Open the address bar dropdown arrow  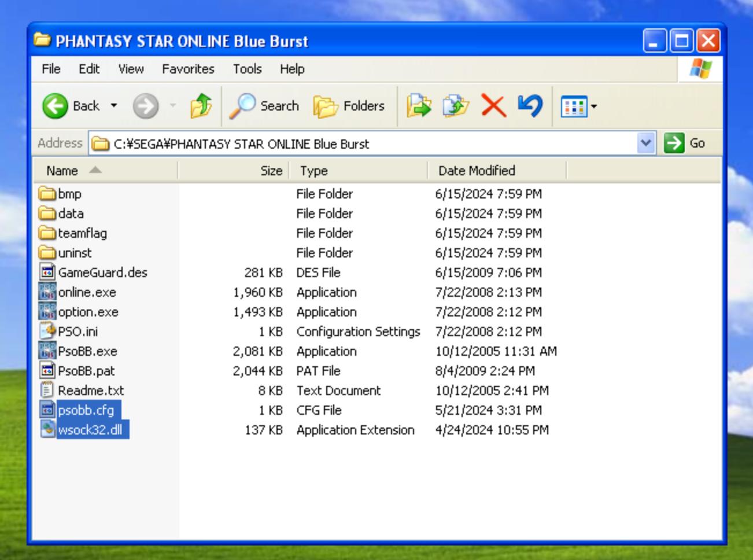[645, 143]
